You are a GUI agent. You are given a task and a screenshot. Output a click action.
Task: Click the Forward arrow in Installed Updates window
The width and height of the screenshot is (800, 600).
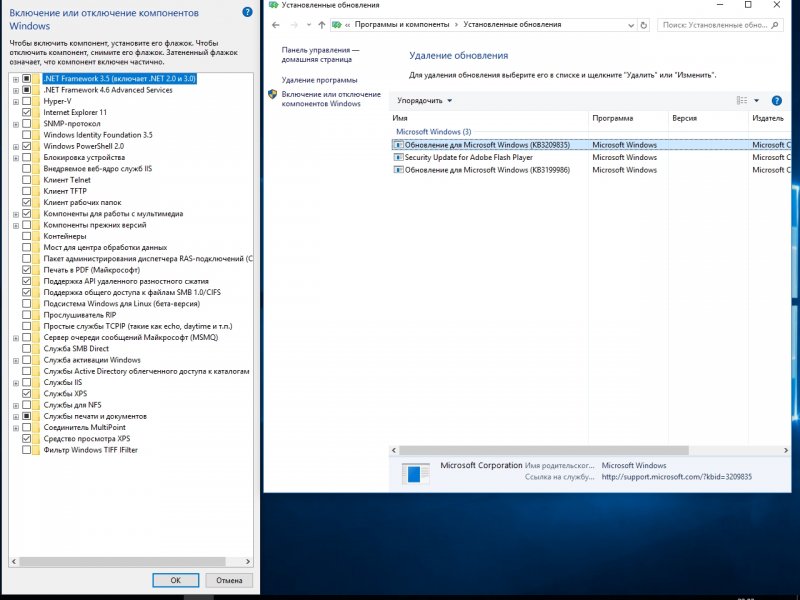(294, 24)
